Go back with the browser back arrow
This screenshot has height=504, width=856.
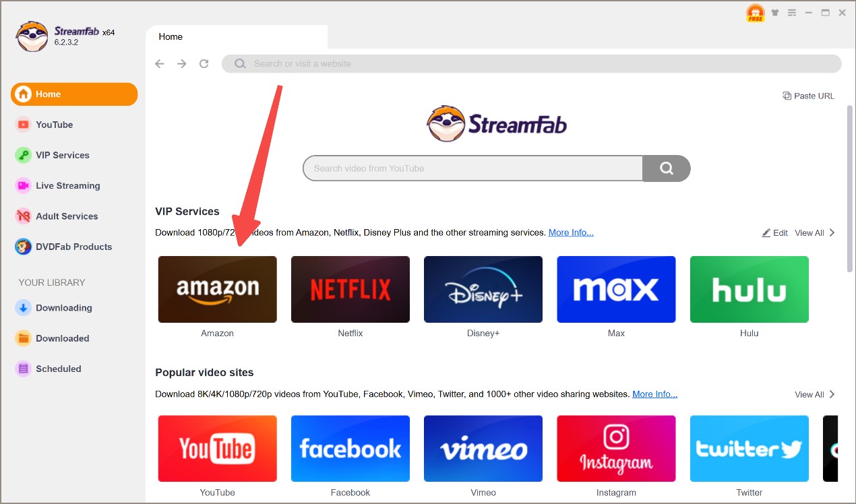click(160, 63)
